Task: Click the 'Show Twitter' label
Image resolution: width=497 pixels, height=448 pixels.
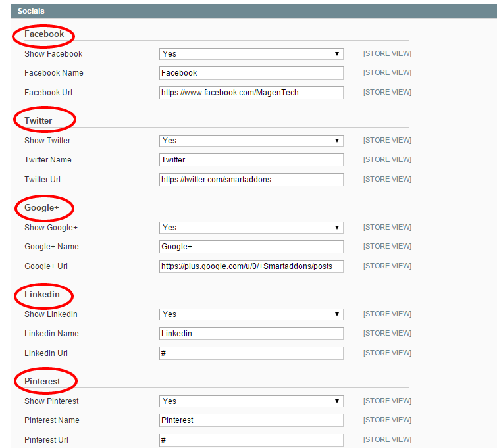Action: pos(47,141)
